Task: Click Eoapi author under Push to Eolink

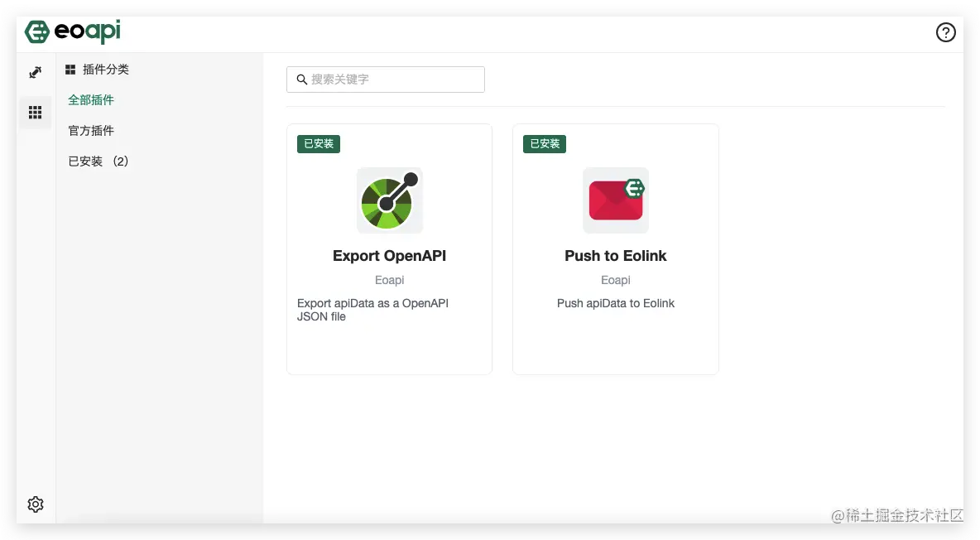Action: click(x=616, y=280)
